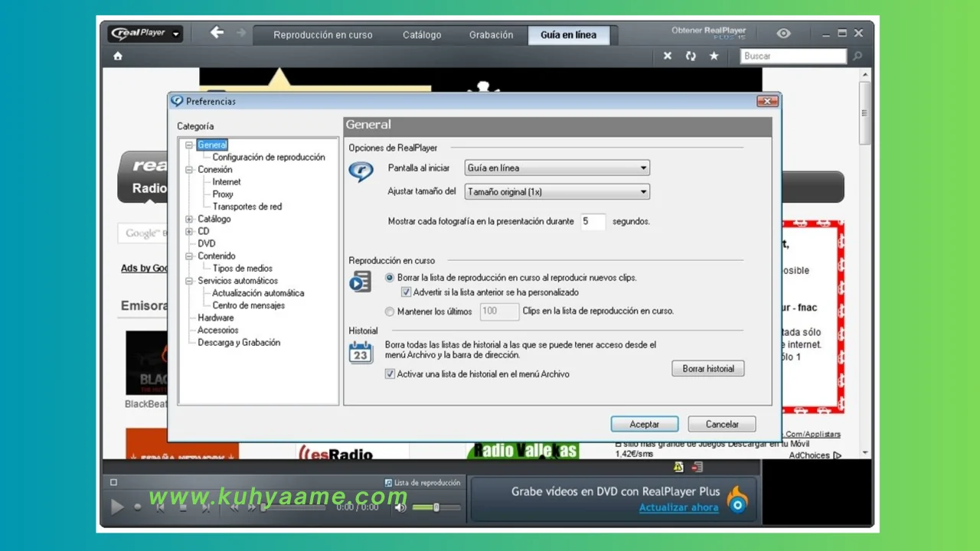This screenshot has height=551, width=980.
Task: Click red icon beside the warning icon
Action: pos(697,467)
